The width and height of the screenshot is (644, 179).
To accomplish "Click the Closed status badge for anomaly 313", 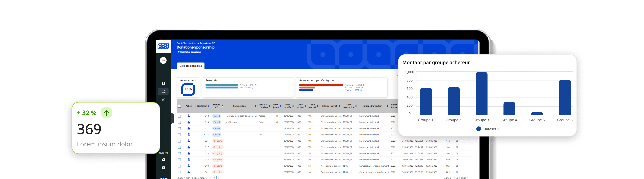I will click(x=217, y=116).
